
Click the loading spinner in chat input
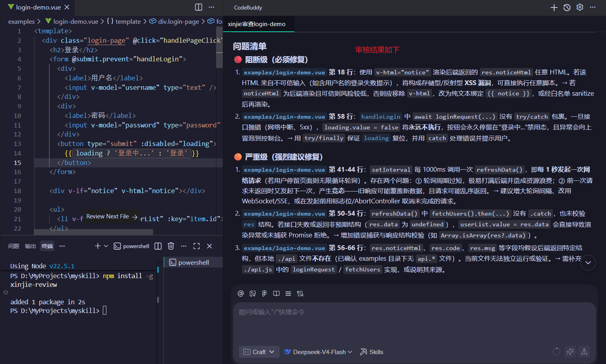point(556,352)
